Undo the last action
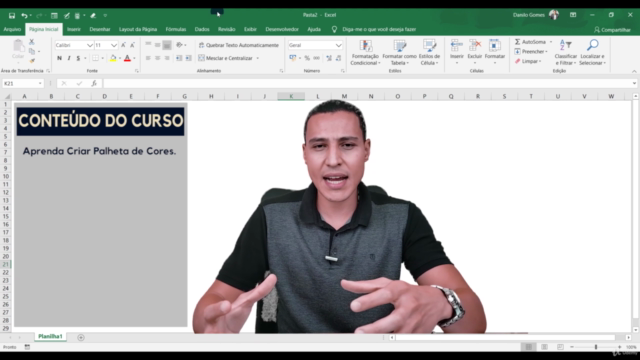The width and height of the screenshot is (640, 360). click(x=24, y=16)
